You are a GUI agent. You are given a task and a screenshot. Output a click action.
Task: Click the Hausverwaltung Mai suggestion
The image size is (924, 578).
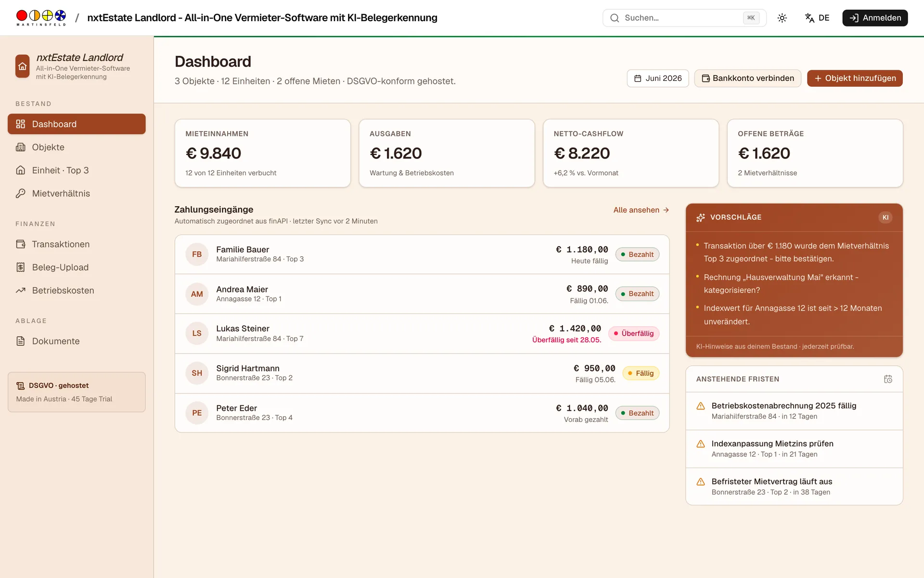781,284
